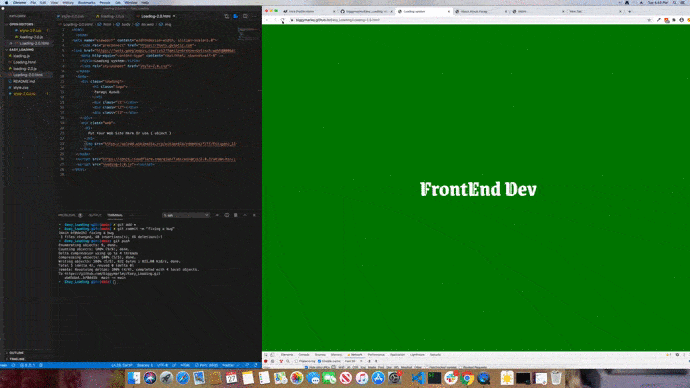Toggle Preserve log checkbox in DevTools
690x388 pixels.
[x=296, y=361]
